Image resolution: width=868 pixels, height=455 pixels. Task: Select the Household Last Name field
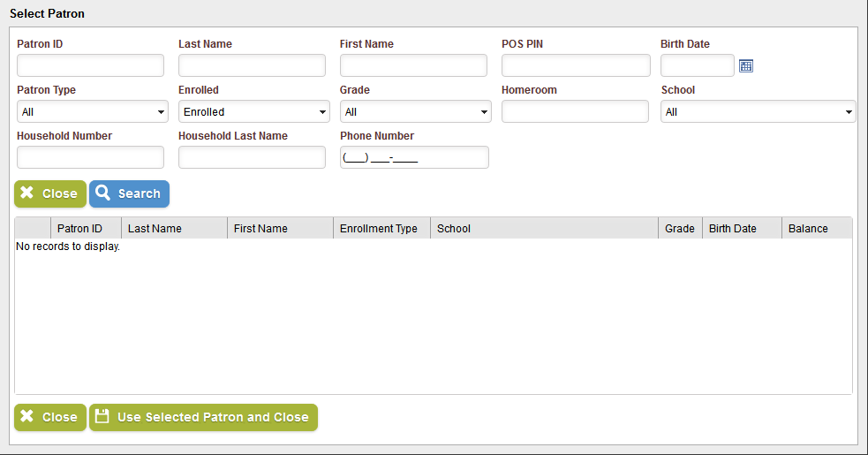(252, 157)
